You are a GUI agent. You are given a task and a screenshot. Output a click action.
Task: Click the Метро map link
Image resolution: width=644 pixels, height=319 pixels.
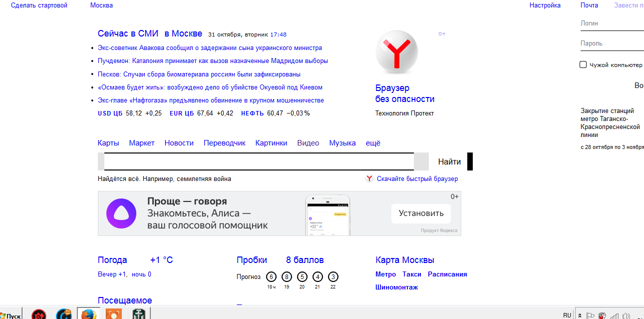click(x=385, y=274)
